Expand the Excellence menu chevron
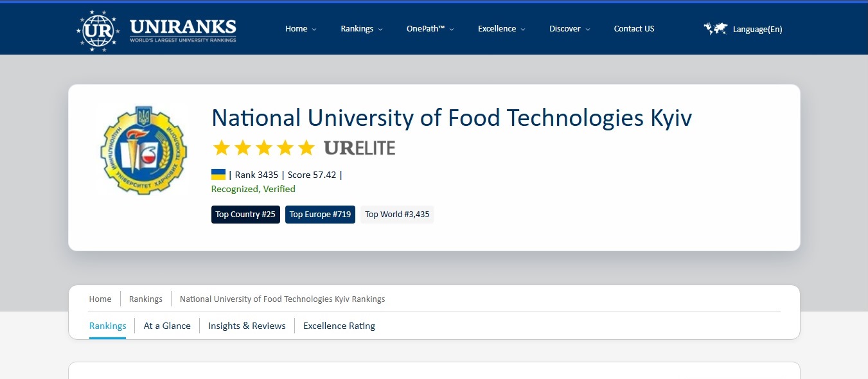 tap(523, 30)
